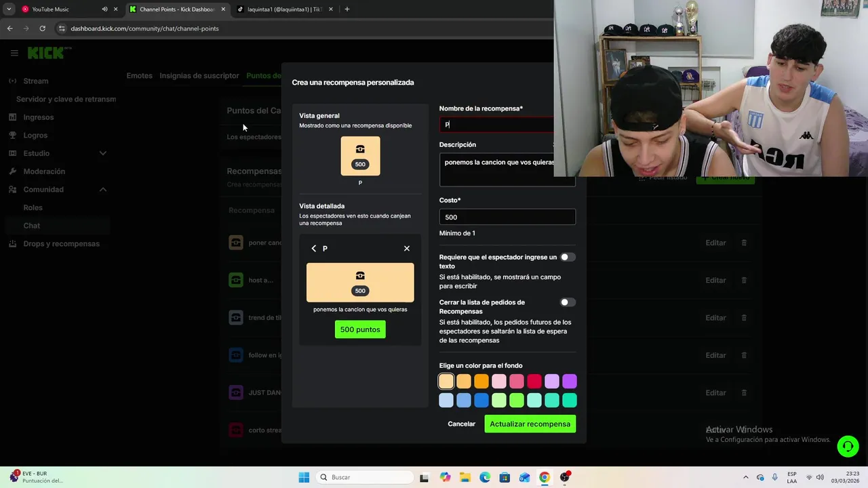Viewport: 868px width, 488px height.
Task: Click Cancelar in the reward dialog
Action: coord(461,424)
